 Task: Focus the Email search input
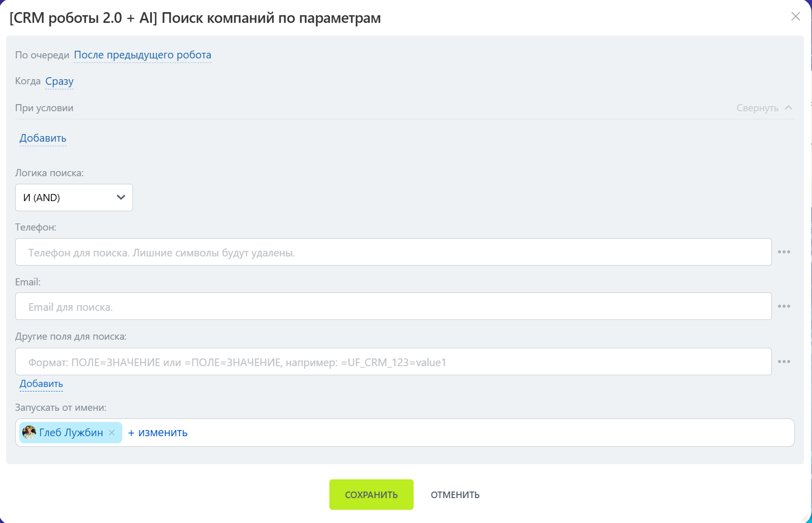click(x=393, y=306)
